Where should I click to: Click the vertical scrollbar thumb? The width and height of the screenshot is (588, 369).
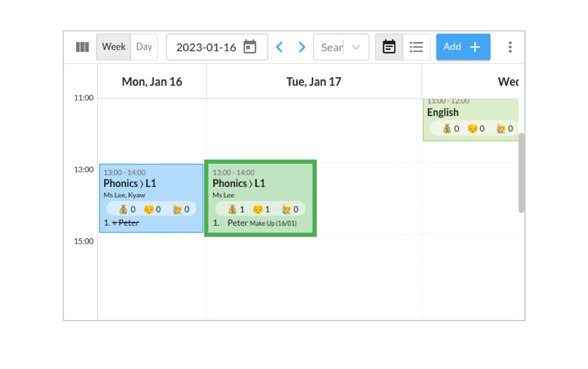[x=521, y=173]
